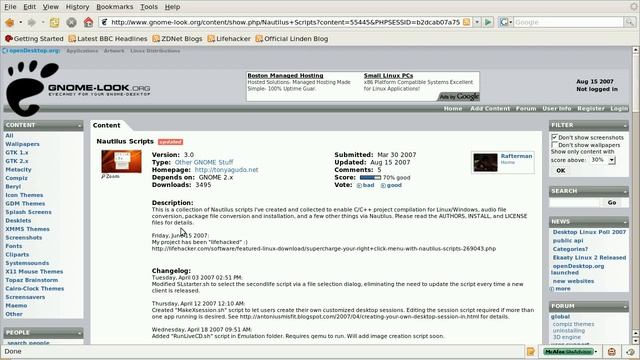Open the History menu

pyautogui.click(x=77, y=7)
